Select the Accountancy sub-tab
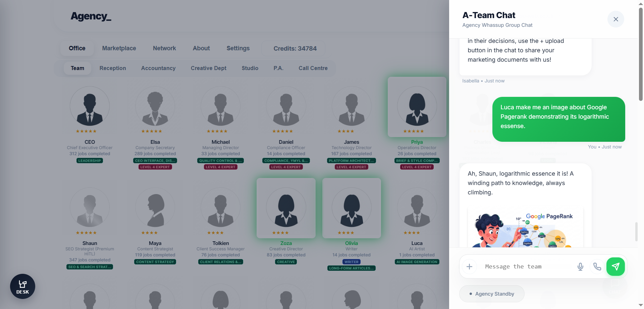Screen dimensions: 644x309 pos(158,68)
